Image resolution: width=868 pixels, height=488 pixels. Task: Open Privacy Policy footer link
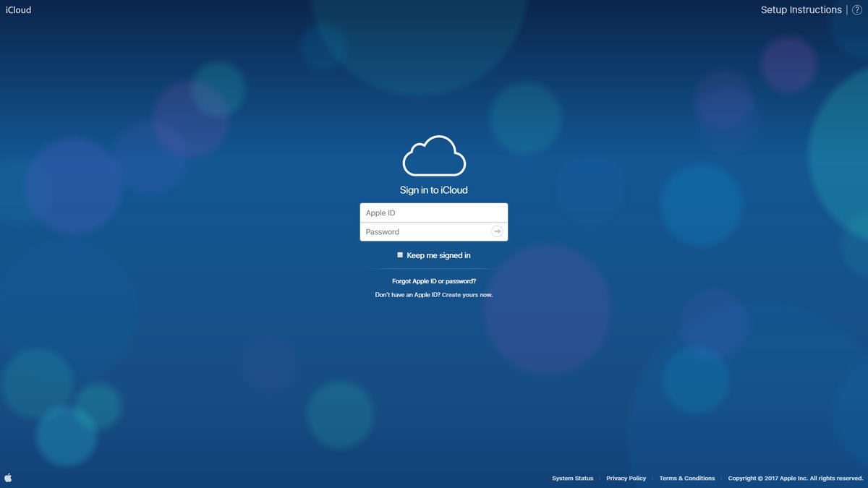tap(626, 479)
